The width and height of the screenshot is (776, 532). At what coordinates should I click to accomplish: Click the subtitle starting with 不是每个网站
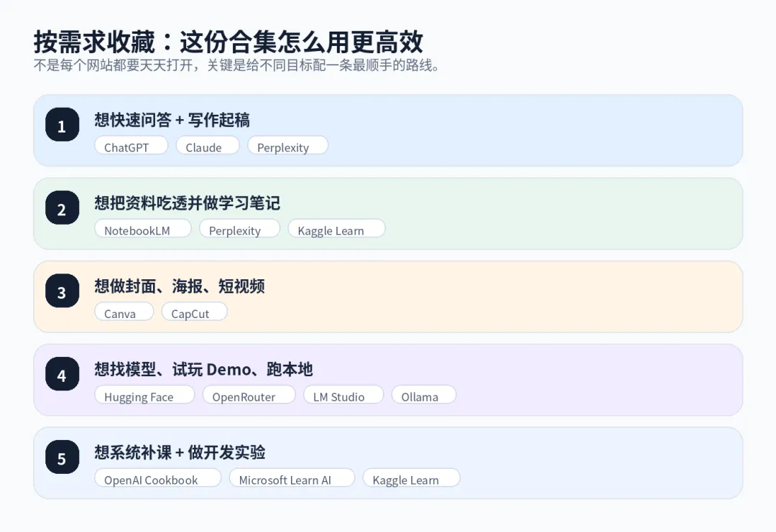point(236,65)
